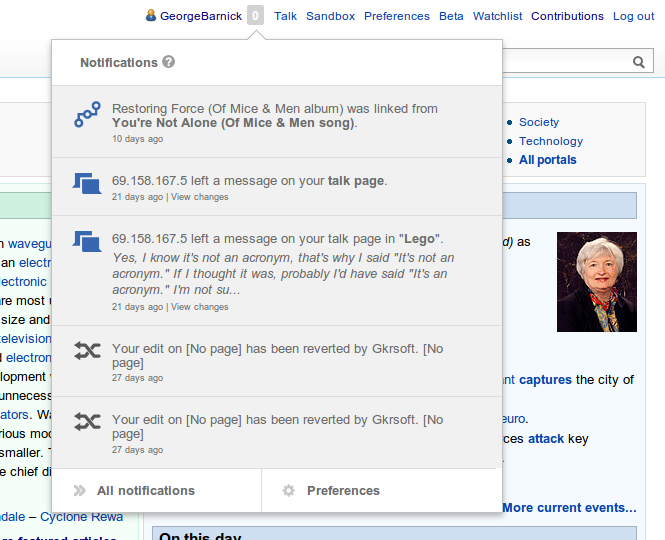Open the All portals link
Image resolution: width=665 pixels, height=540 pixels.
(x=547, y=160)
